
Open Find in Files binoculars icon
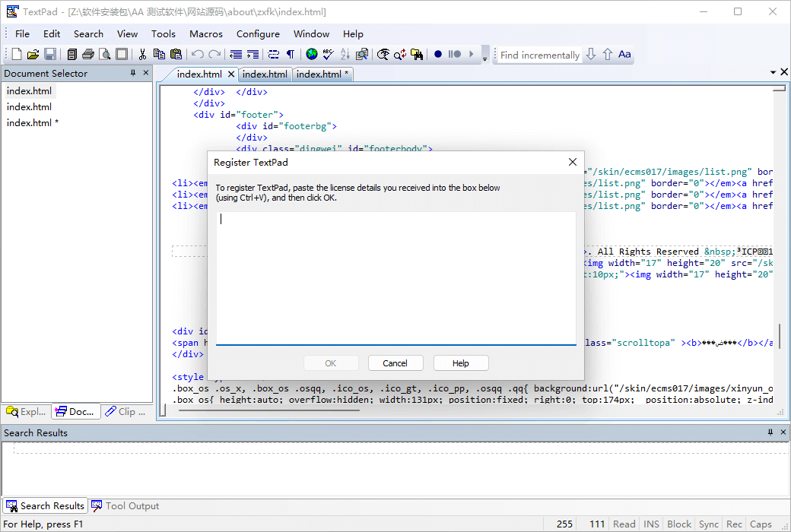tap(417, 54)
